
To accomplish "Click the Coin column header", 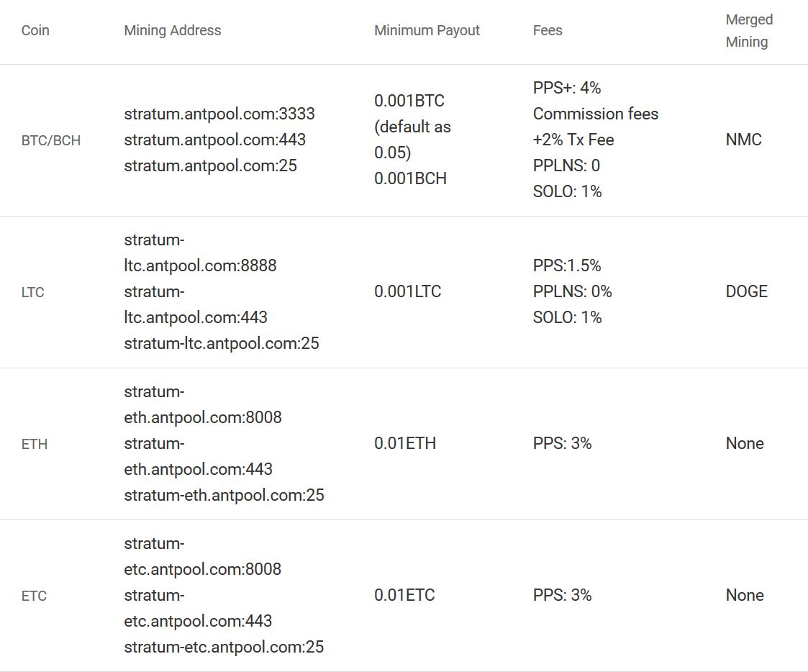I will (x=35, y=31).
